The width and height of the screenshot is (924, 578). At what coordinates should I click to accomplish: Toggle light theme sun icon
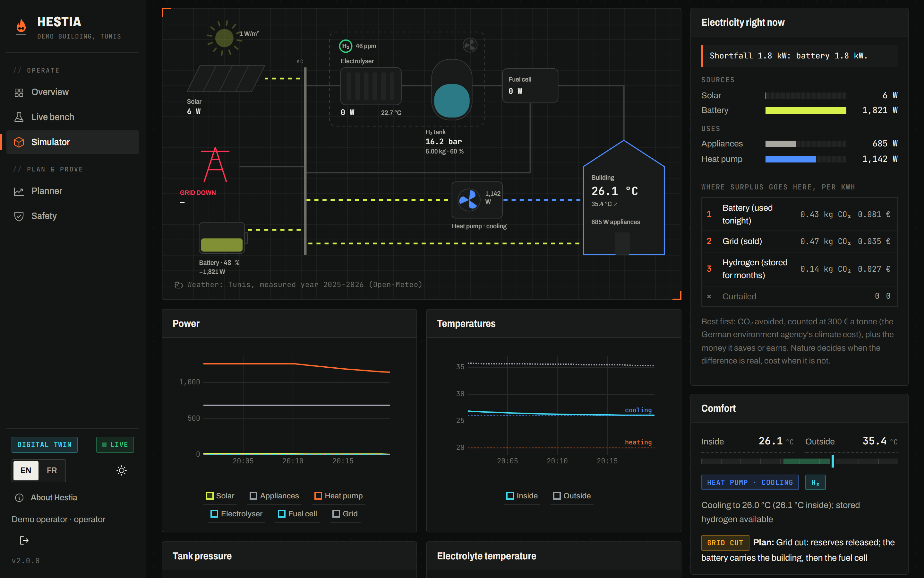(121, 470)
